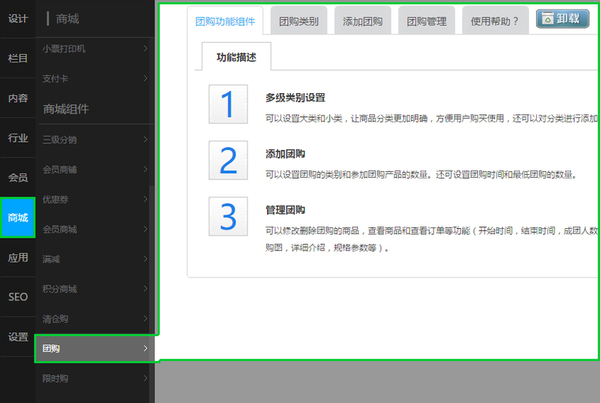Image resolution: width=600 pixels, height=403 pixels.
Task: Expand chevron beside 三级分销
Action: [x=145, y=140]
